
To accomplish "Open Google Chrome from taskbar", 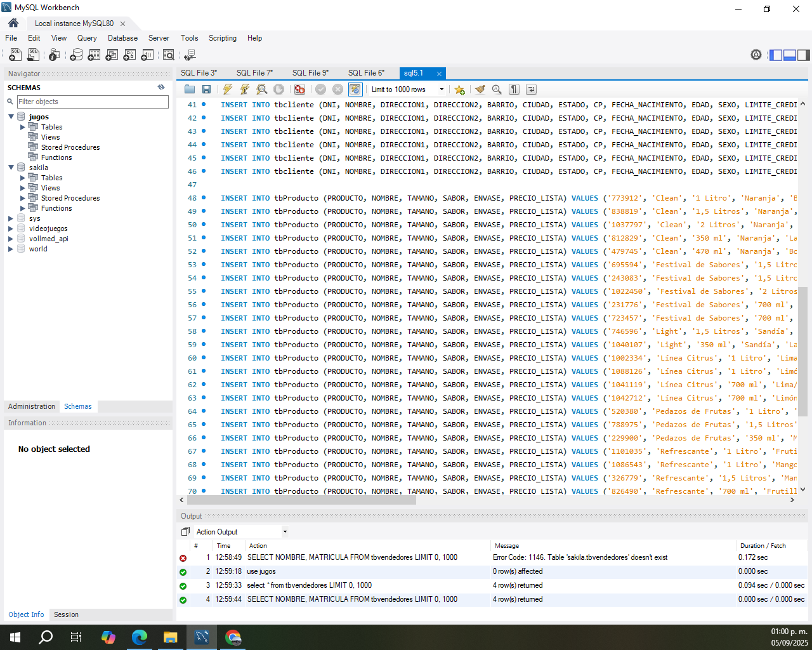I will pyautogui.click(x=233, y=637).
